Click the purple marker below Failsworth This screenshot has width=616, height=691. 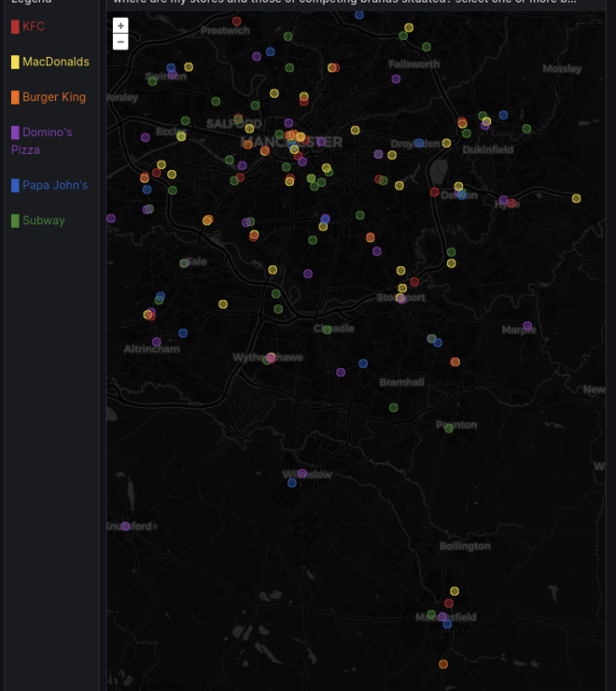pos(396,78)
